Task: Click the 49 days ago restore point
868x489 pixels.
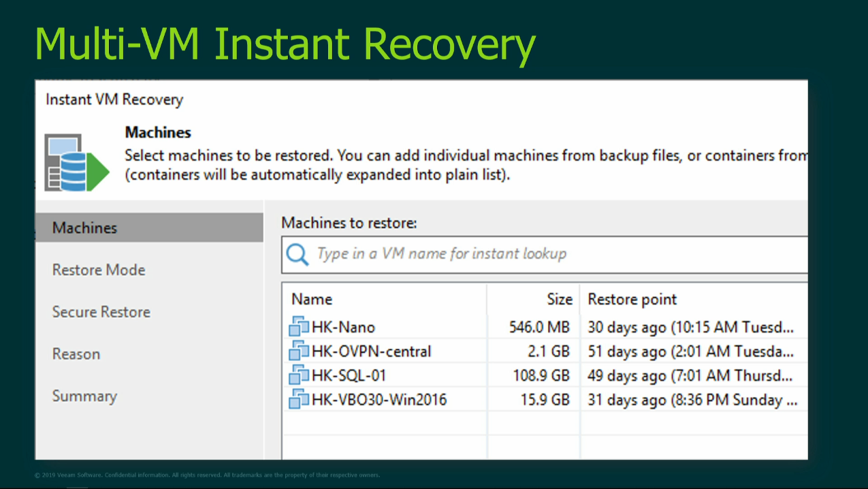Action: click(x=690, y=375)
